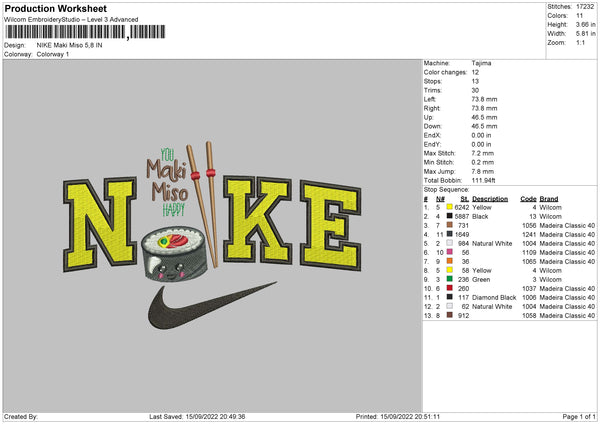Select the Width value 5.81 in

click(585, 34)
